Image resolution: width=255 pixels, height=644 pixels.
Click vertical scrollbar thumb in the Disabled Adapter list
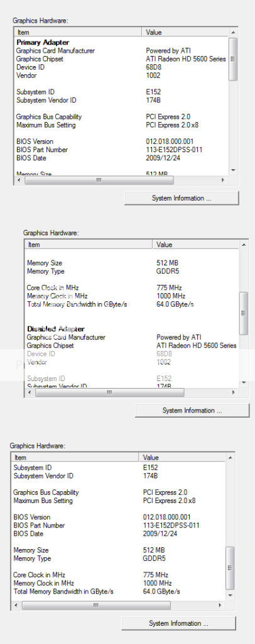(244, 313)
